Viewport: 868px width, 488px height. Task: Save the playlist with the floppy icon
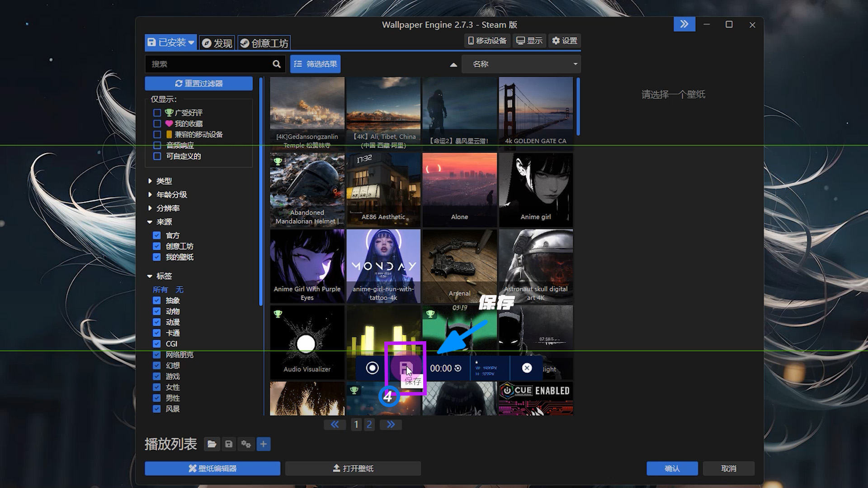click(229, 444)
